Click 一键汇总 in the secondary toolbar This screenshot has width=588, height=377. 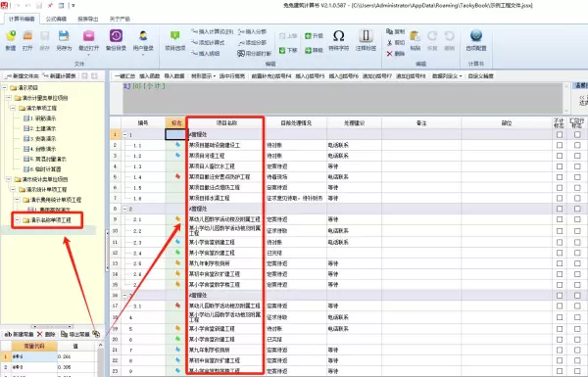tap(124, 76)
